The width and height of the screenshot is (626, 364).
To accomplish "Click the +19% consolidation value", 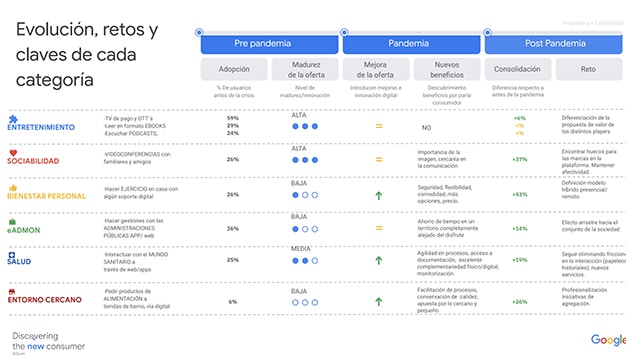I will tap(520, 260).
